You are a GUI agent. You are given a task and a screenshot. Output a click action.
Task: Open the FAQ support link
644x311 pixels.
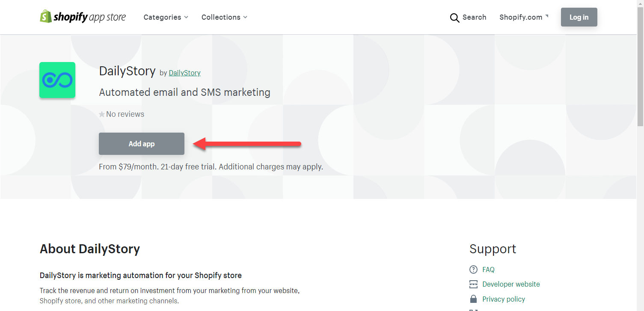488,270
